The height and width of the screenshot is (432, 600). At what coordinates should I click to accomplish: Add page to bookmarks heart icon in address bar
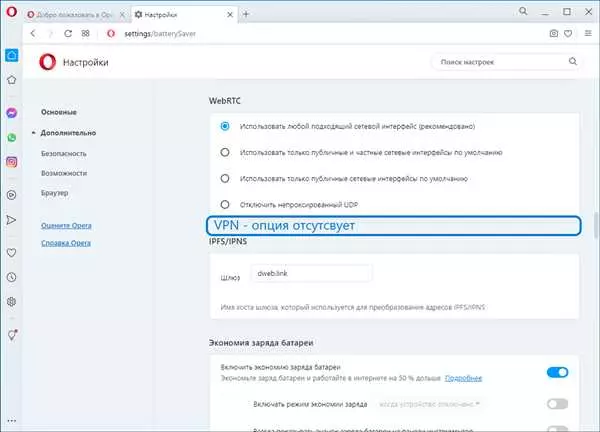pos(568,34)
